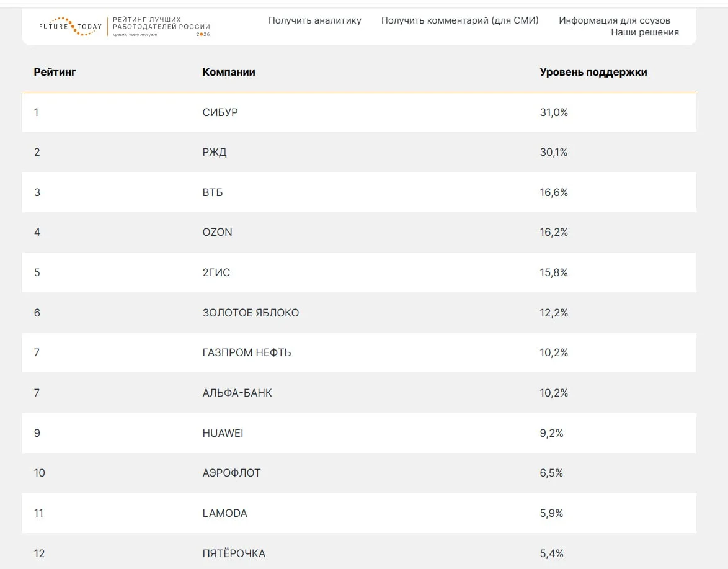Select the ГАЗПРОМ НЕФТЬ entry
The height and width of the screenshot is (569, 728).
[x=247, y=352]
